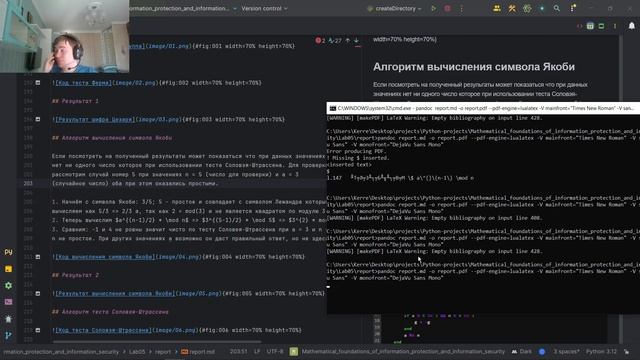
Task: Change indent setting 3 spaces
Action: (566, 351)
